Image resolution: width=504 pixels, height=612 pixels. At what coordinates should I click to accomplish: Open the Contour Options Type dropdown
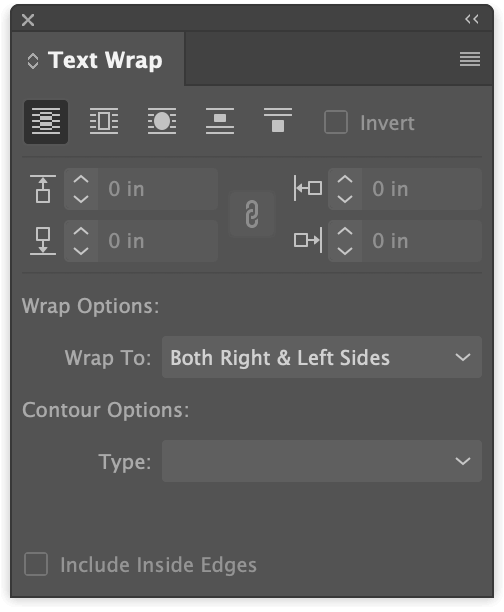point(322,461)
